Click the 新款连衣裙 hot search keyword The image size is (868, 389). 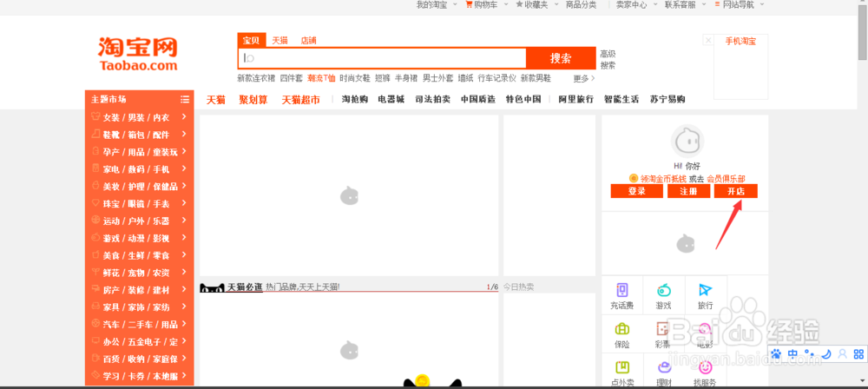pyautogui.click(x=256, y=78)
